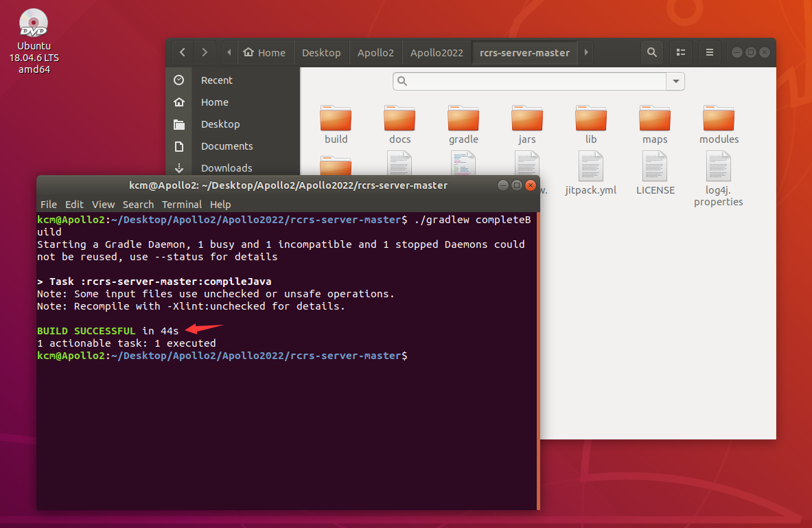Click the Documents page icon in sidebar

pyautogui.click(x=179, y=146)
